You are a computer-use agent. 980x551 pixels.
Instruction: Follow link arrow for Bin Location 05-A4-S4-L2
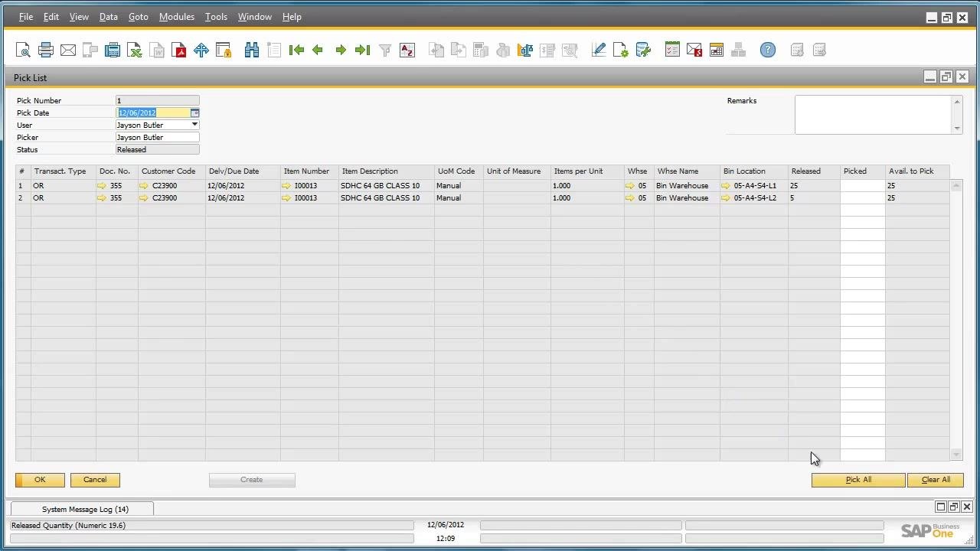click(x=726, y=198)
